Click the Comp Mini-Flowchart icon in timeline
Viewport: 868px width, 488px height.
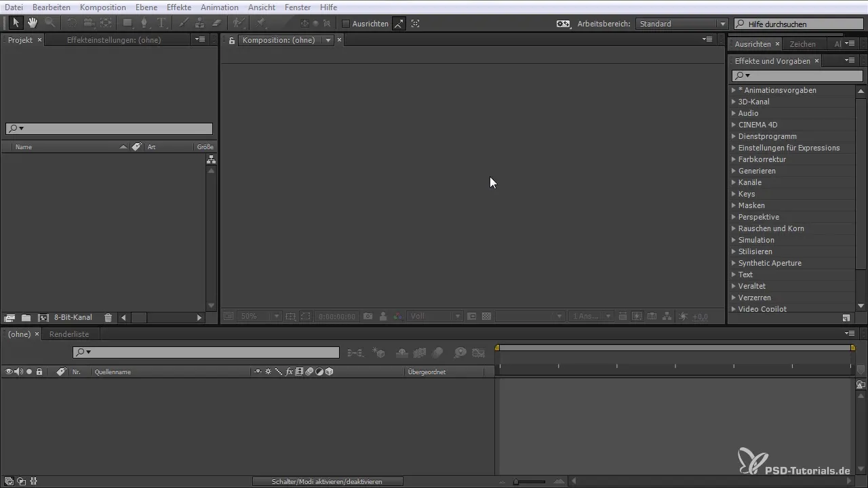355,352
